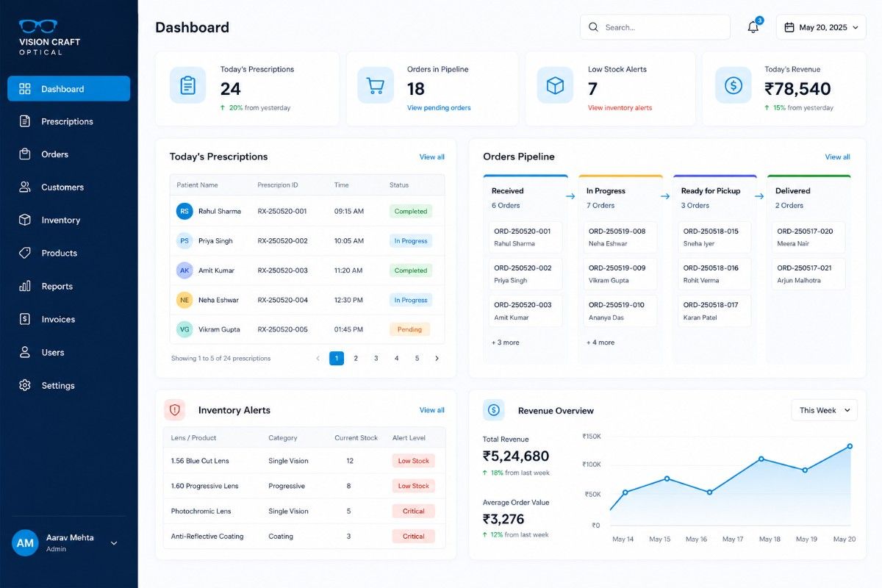Expand the Aarav Mehta account chevron

(x=114, y=543)
